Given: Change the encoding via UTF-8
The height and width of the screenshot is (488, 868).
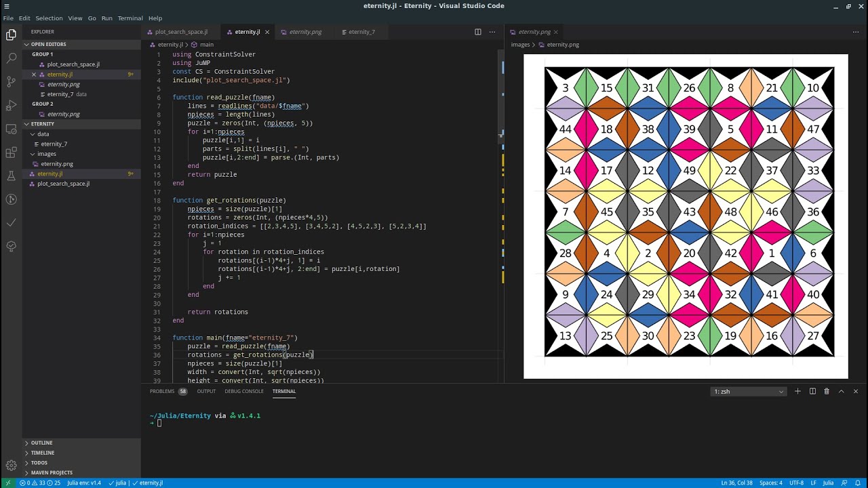Looking at the screenshot, I should [796, 483].
